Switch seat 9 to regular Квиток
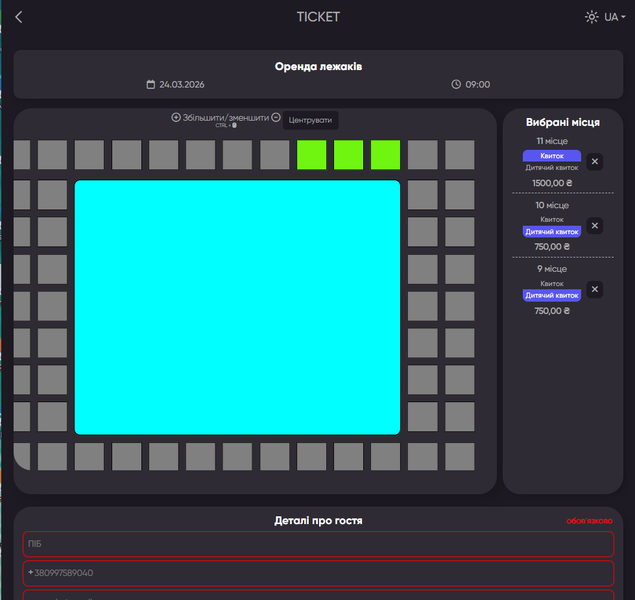The image size is (635, 600). 552,283
